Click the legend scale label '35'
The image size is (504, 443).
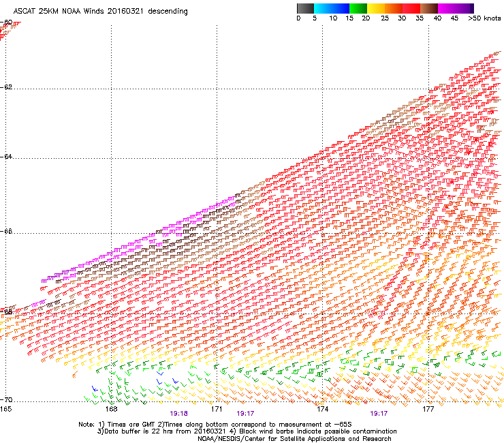(x=420, y=18)
